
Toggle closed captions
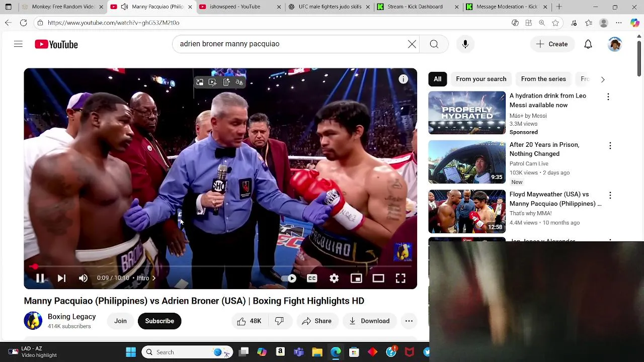[312, 278]
